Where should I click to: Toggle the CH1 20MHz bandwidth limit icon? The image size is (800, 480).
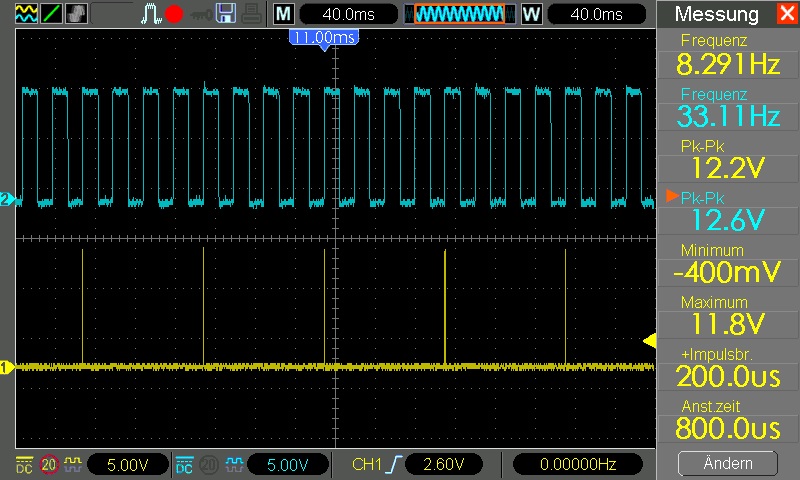(x=48, y=464)
